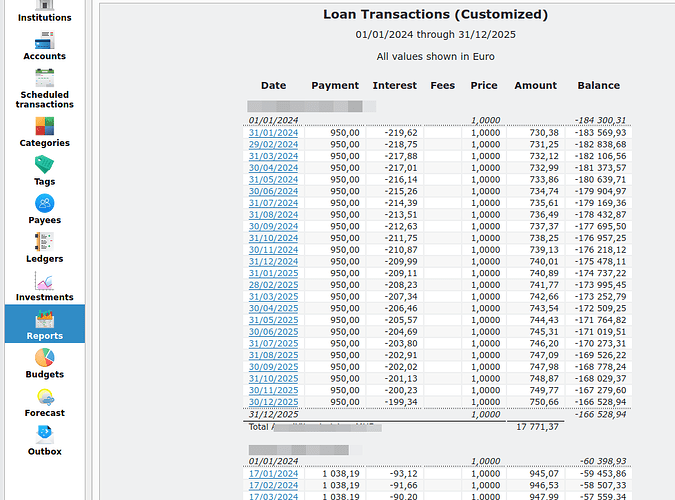Open the Tags view icon

tap(44, 165)
